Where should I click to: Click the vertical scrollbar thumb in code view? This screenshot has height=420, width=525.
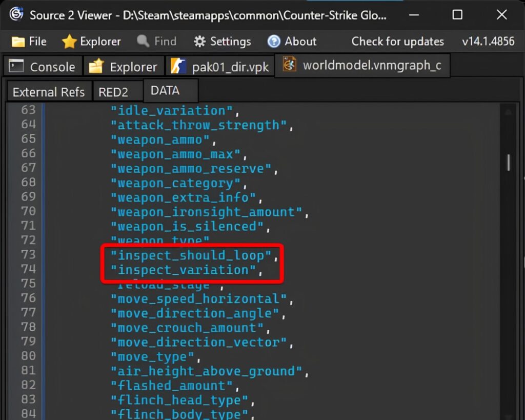coord(508,163)
